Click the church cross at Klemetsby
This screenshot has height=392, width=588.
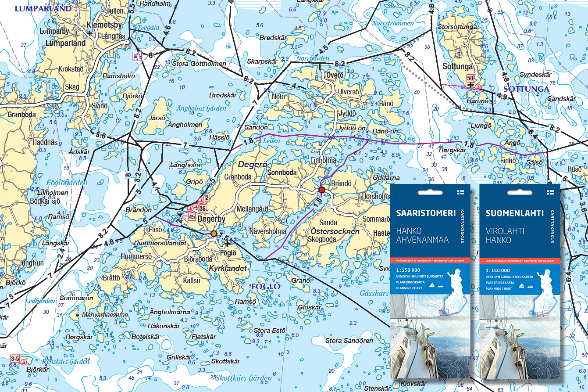pyautogui.click(x=90, y=33)
